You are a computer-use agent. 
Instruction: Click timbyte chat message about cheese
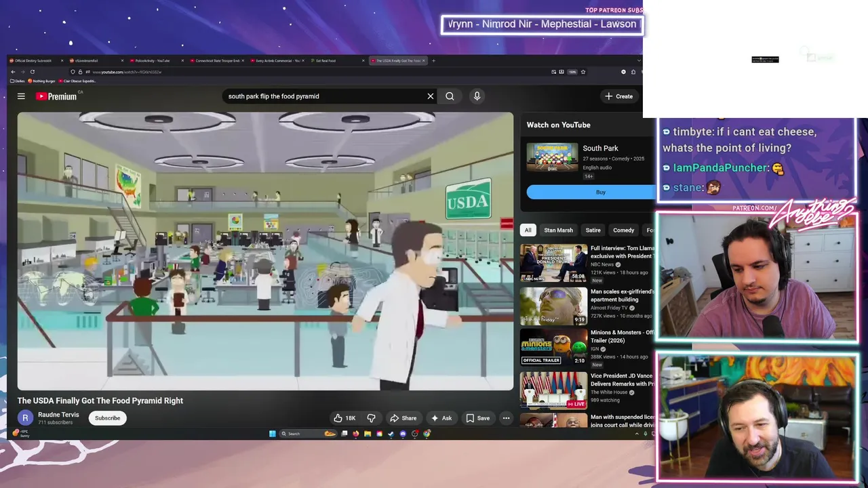tap(739, 140)
